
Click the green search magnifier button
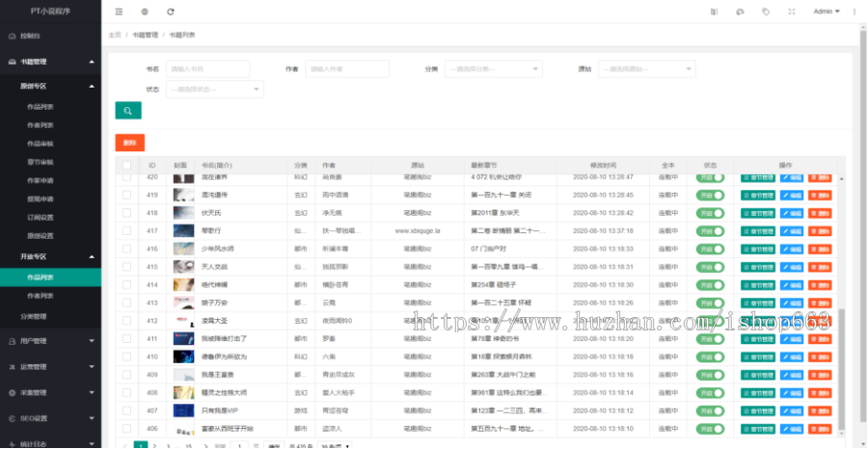[127, 111]
